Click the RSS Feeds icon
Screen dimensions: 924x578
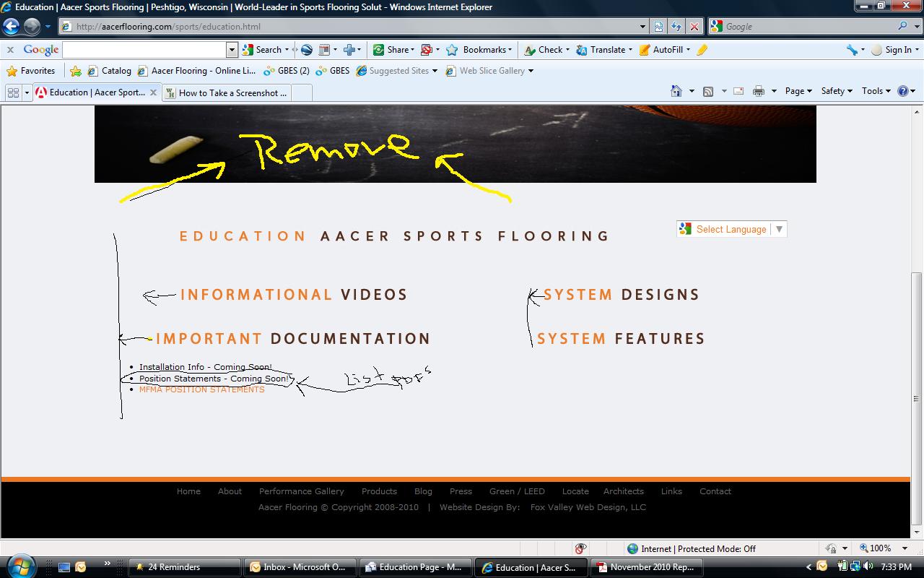(708, 91)
